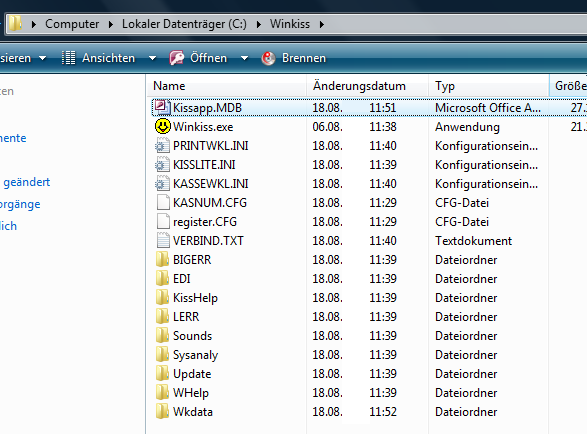Select the EDI folder name

(182, 279)
